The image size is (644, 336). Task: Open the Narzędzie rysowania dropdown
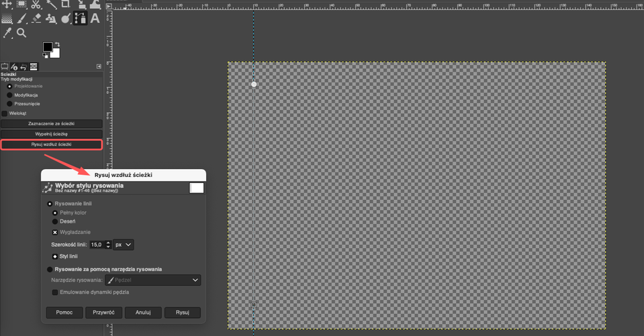(x=152, y=280)
